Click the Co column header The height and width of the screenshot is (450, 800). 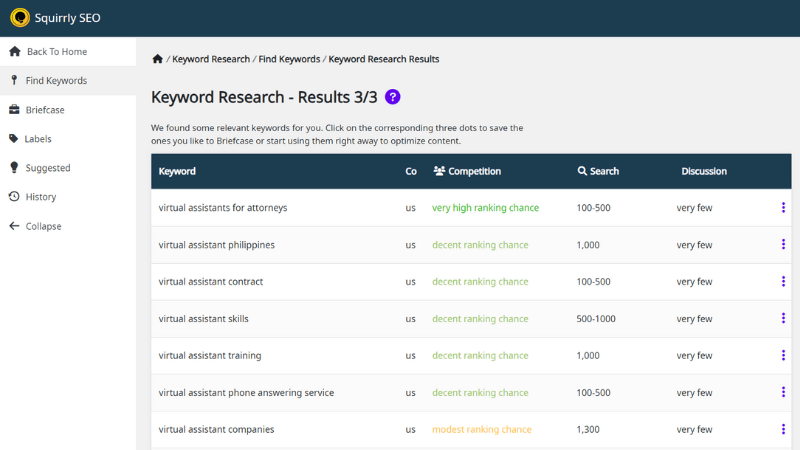pyautogui.click(x=411, y=171)
